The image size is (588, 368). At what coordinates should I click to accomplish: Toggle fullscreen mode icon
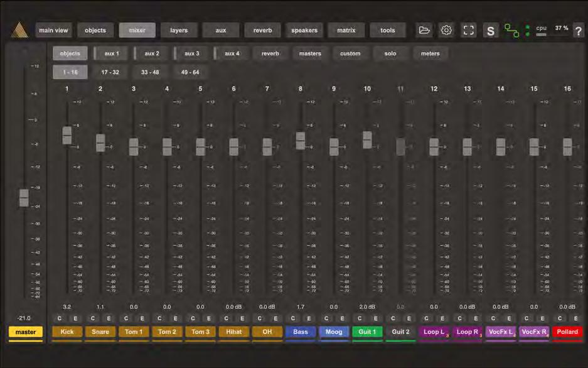pyautogui.click(x=468, y=30)
